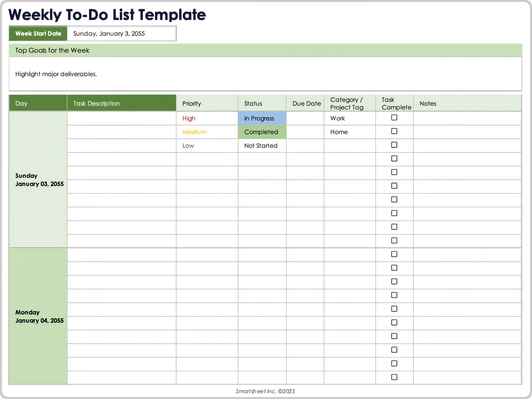
Task: Click the Work category tag cell
Action: 337,118
